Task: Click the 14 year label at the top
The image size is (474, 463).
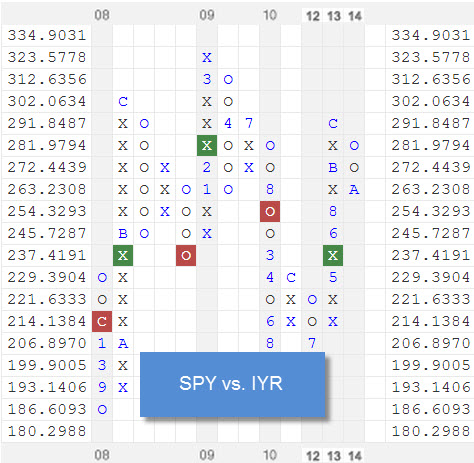Action: [355, 16]
